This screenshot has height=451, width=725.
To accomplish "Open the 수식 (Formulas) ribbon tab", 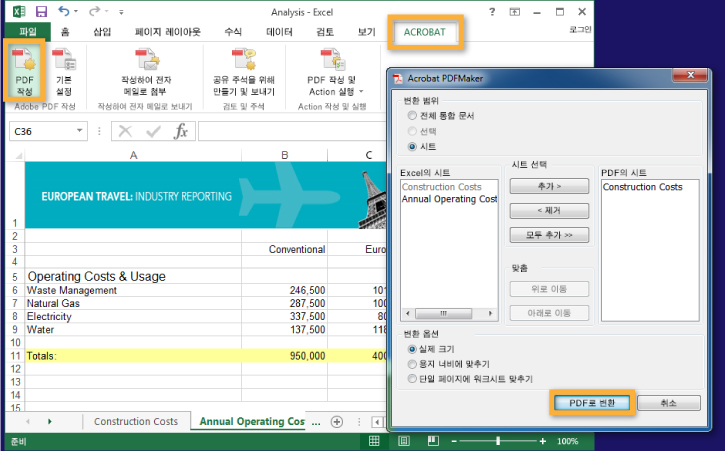I will (x=233, y=31).
